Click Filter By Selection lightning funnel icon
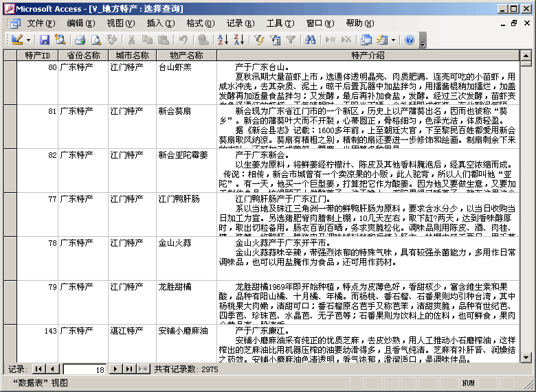Screen dimensions: 536x392 click(x=259, y=40)
